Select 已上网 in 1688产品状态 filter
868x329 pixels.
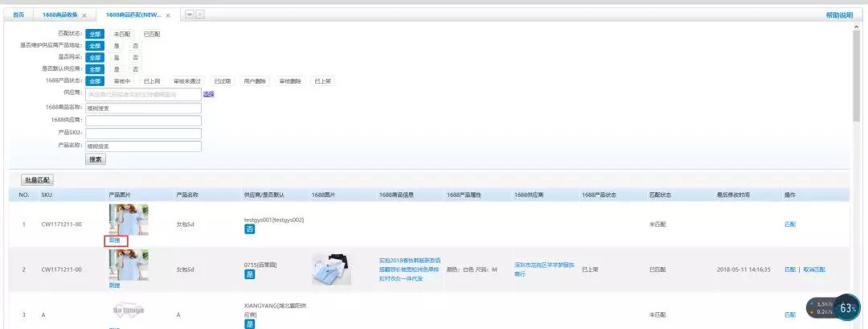point(152,81)
